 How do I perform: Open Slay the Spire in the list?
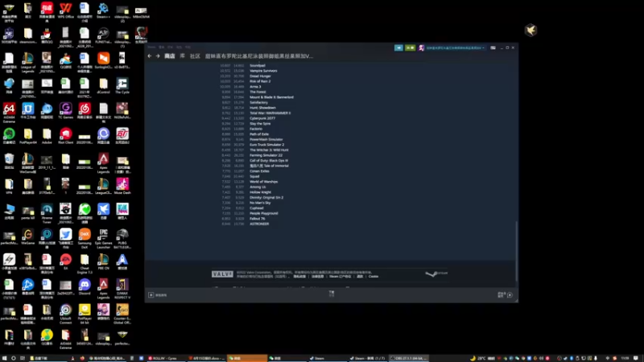point(260,124)
